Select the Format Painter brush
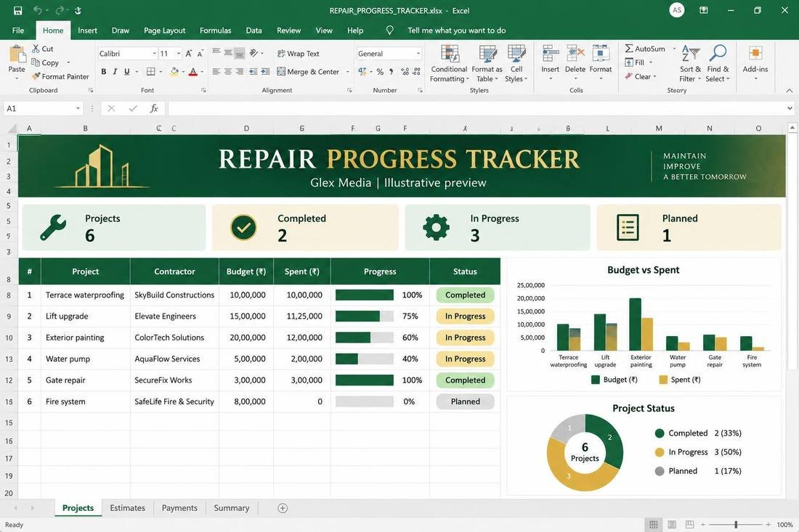Screen dimensions: 799x532 coord(36,76)
